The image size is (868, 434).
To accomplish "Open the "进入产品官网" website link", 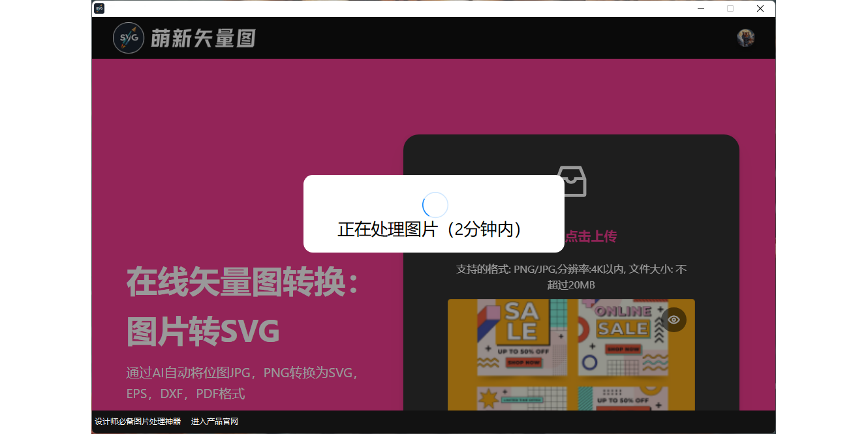I will [x=215, y=421].
